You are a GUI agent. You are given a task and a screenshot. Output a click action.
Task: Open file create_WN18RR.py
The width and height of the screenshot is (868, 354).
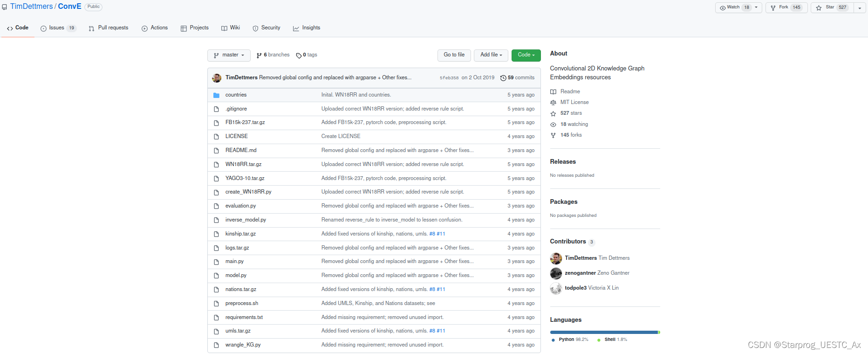click(248, 192)
